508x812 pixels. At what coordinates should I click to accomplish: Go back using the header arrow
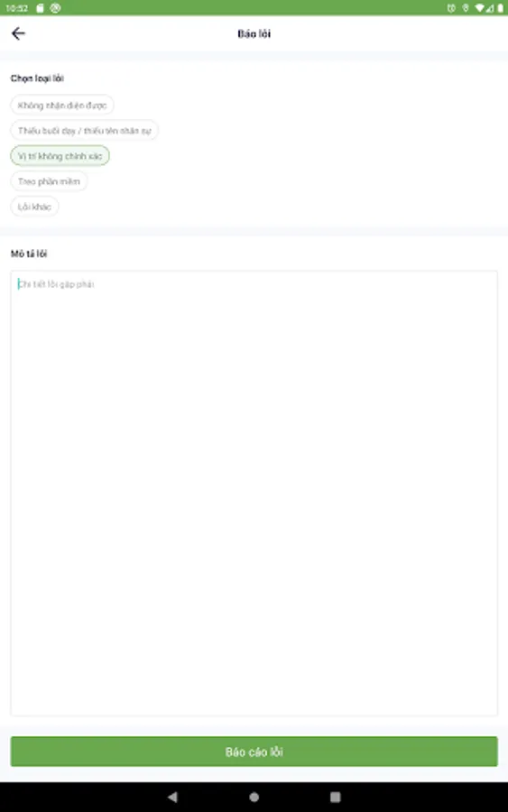(x=18, y=33)
